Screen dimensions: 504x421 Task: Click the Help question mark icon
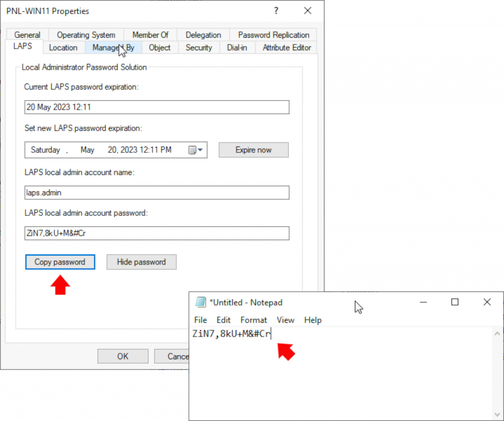point(276,10)
